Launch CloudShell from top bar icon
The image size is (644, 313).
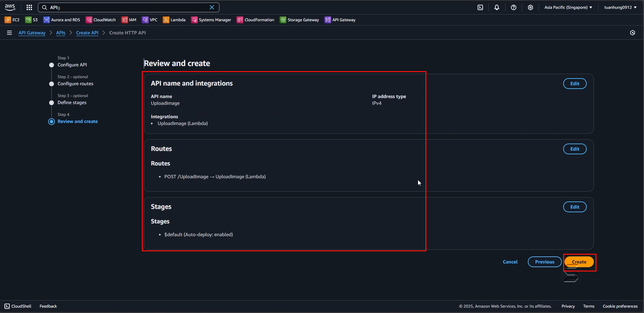480,7
